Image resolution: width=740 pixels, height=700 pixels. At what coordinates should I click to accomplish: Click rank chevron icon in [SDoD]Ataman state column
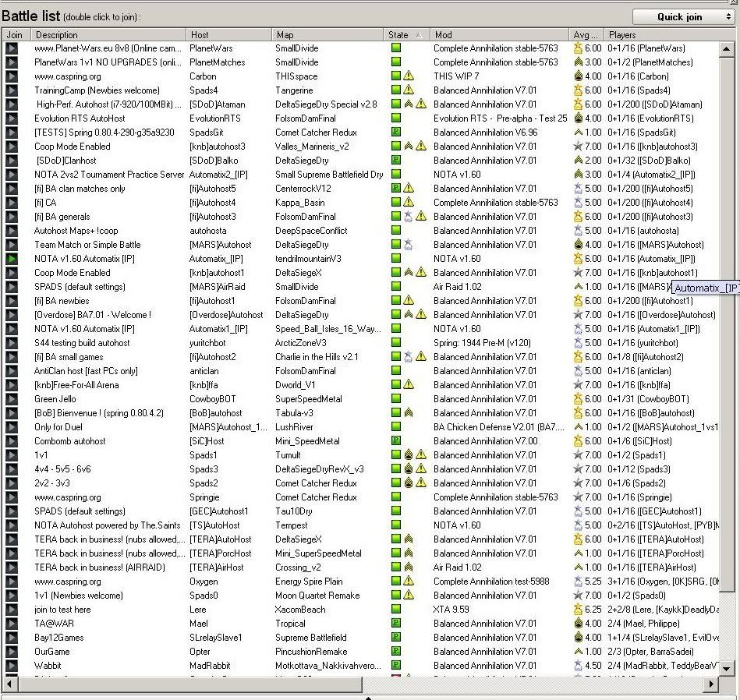point(409,104)
